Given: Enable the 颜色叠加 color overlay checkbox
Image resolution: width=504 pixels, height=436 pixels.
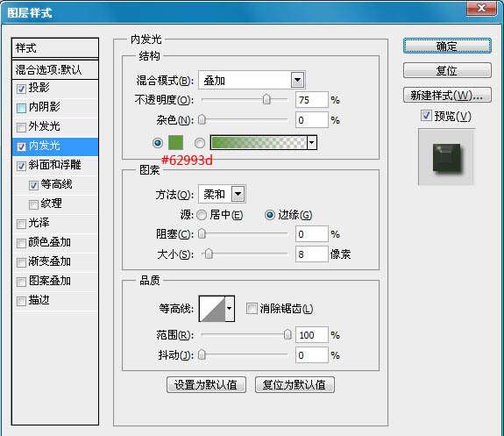Looking at the screenshot, I should [x=21, y=243].
